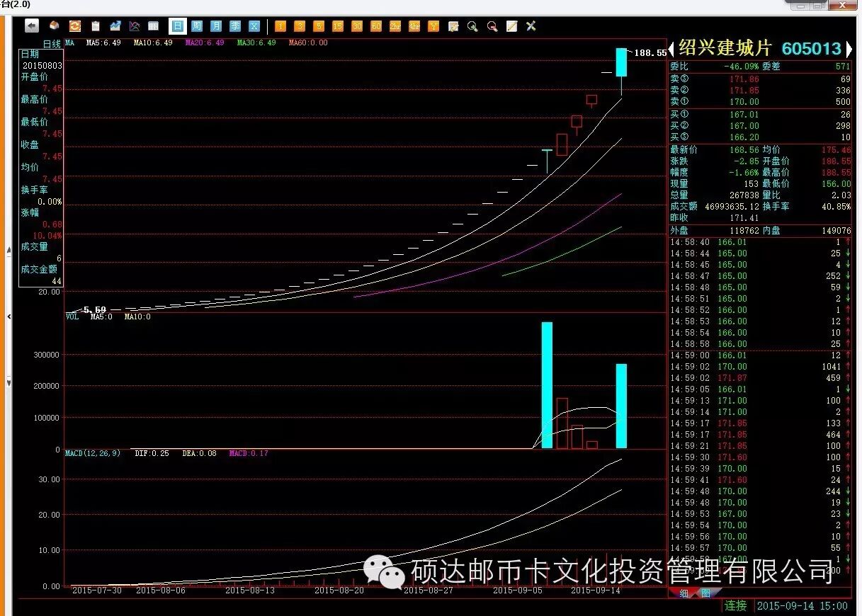
Task: Click the DIF:0.25 value label
Action: pyautogui.click(x=152, y=453)
